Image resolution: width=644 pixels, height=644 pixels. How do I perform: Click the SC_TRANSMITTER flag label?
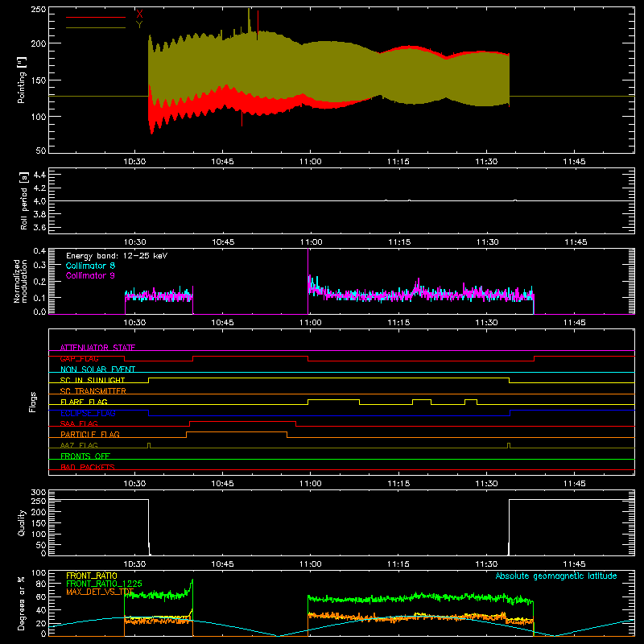pyautogui.click(x=93, y=391)
